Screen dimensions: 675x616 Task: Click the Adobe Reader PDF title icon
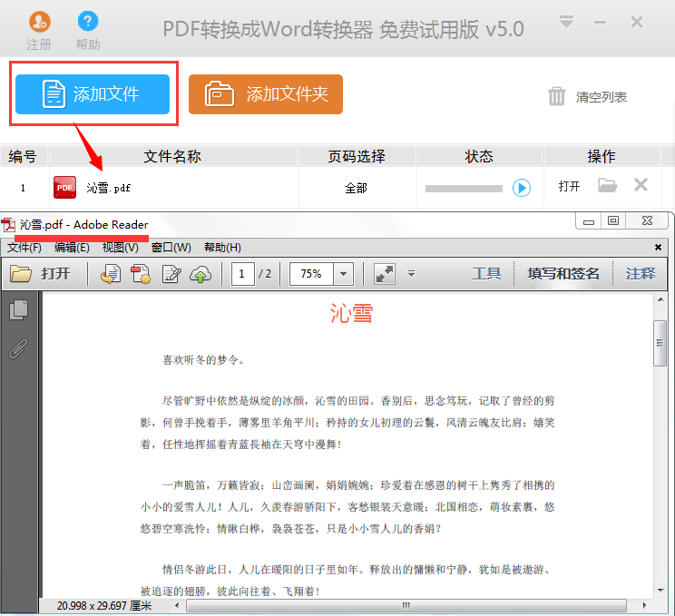coord(8,225)
